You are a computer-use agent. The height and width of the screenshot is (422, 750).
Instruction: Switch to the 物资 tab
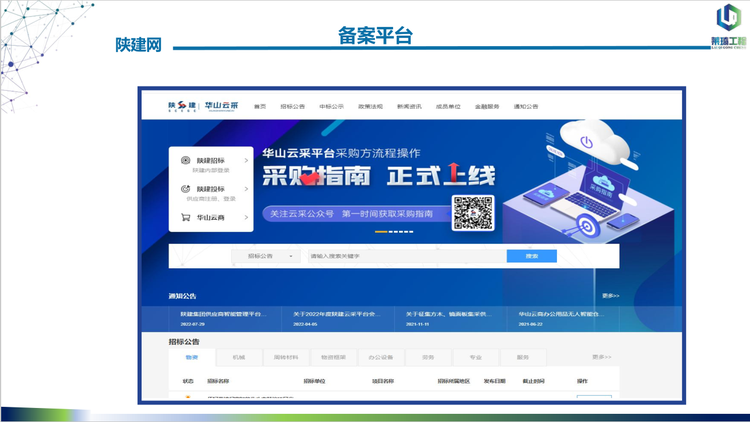coord(192,357)
